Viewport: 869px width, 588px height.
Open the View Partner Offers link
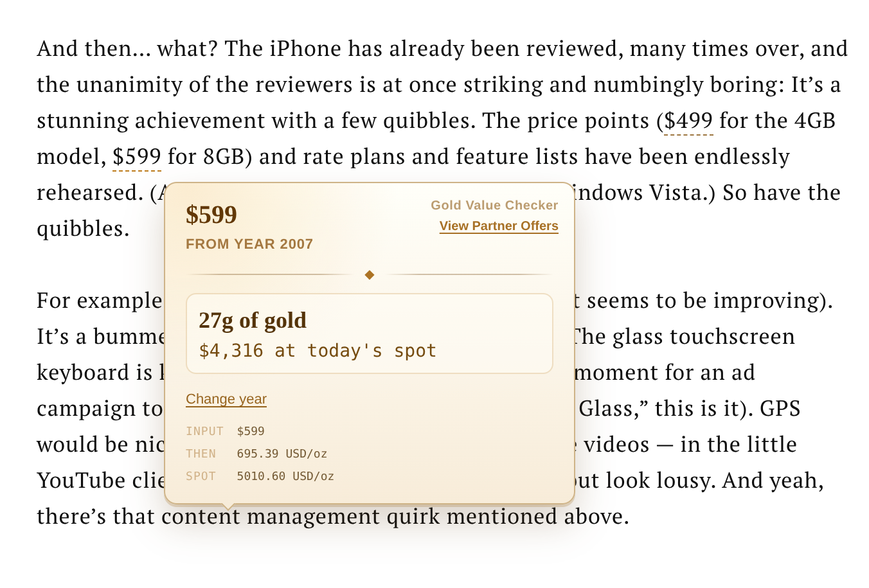(499, 226)
